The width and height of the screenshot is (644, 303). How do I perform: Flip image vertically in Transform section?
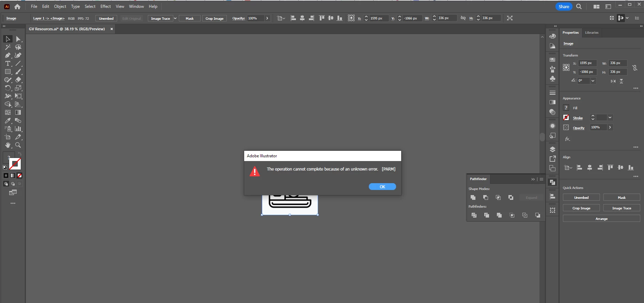(x=622, y=81)
